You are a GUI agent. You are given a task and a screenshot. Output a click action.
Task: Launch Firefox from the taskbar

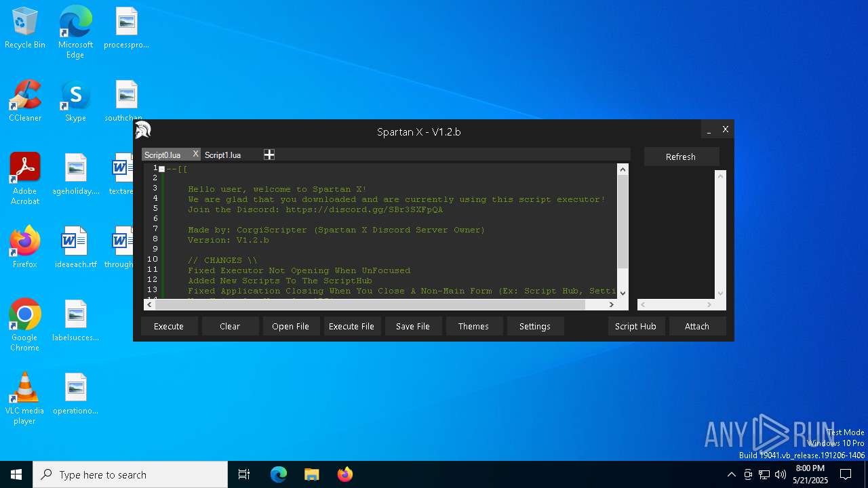click(x=344, y=474)
